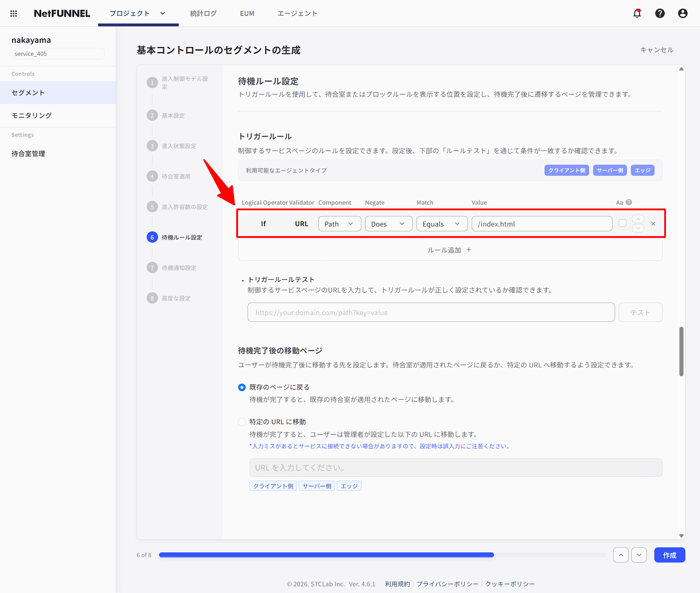Select 特定の URL に移動 radio option
This screenshot has height=593, width=700.
click(242, 422)
